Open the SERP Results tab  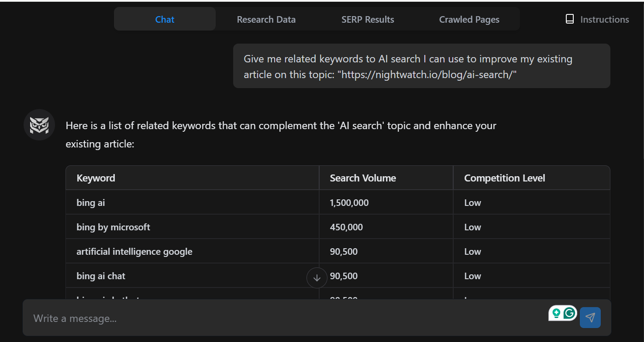point(368,19)
